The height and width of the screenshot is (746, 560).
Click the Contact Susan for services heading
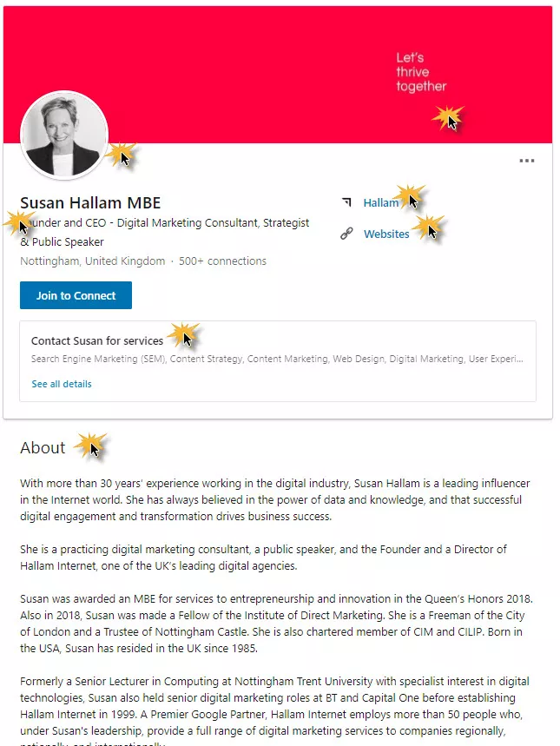[97, 340]
